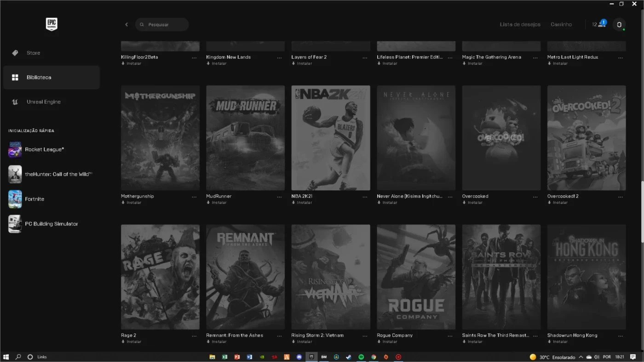Select the Rage 2 cover art
The width and height of the screenshot is (644, 362).
[160, 277]
